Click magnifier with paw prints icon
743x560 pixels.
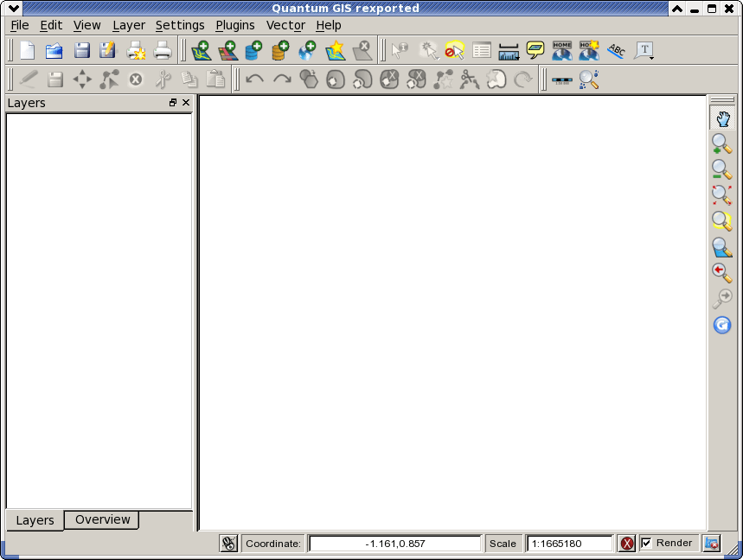click(x=589, y=79)
